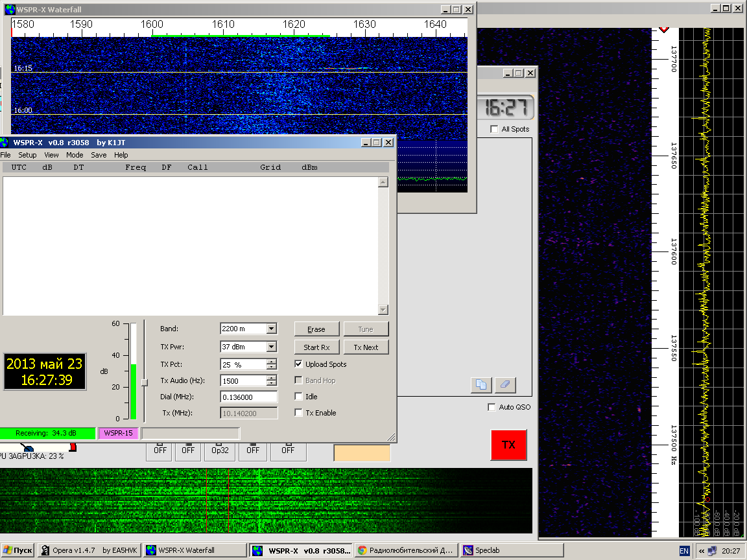The image size is (747, 560).
Task: Open the Chrome browser taskbar item
Action: (x=406, y=550)
